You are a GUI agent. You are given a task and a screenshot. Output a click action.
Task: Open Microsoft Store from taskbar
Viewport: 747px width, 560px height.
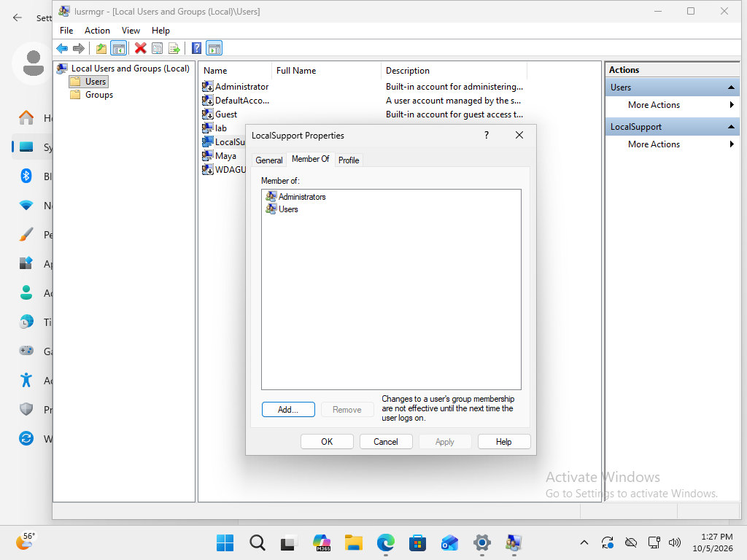417,542
